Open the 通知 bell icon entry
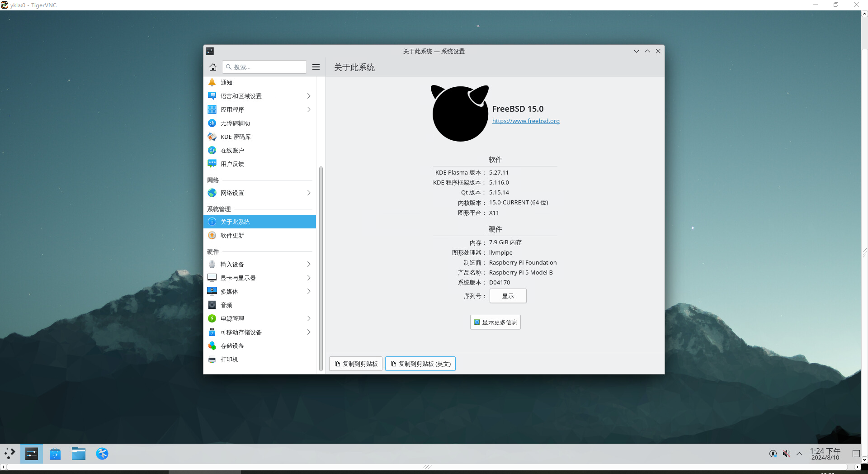 [x=212, y=82]
